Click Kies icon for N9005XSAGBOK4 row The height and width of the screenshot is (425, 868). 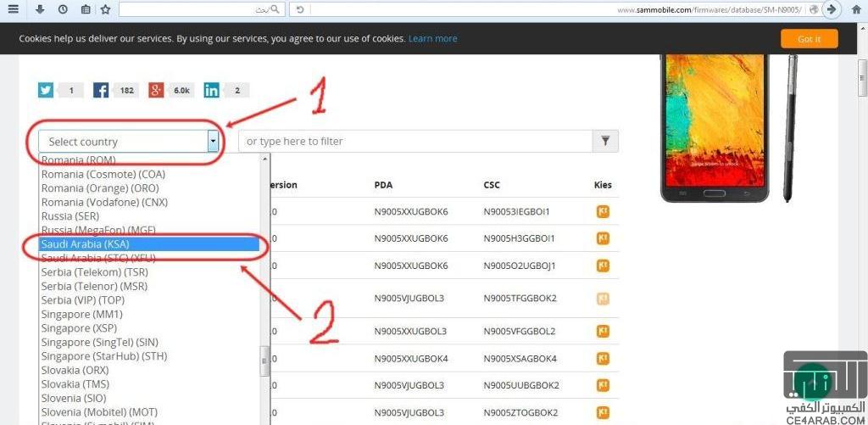pos(603,359)
